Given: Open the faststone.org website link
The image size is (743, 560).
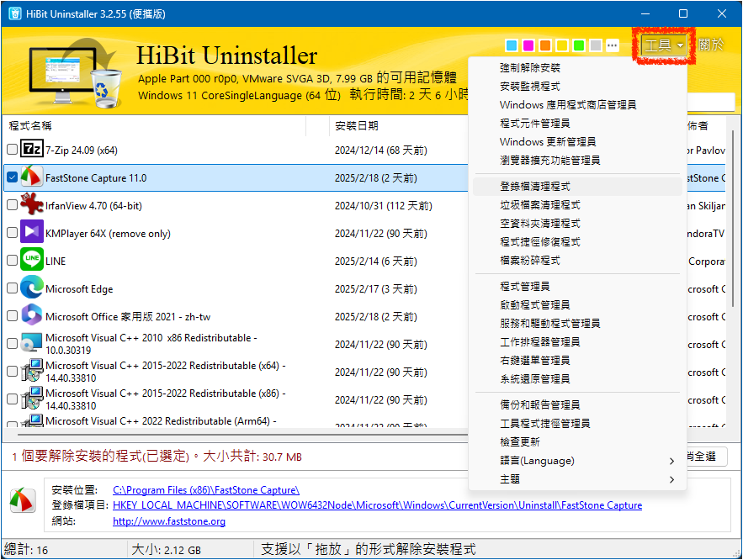Looking at the screenshot, I should [168, 521].
